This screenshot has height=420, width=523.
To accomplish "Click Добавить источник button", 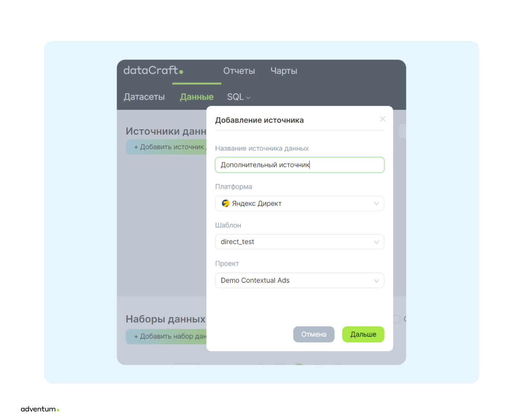I will (167, 147).
